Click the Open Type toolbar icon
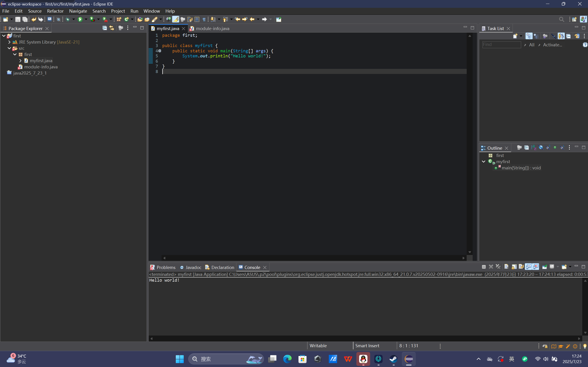 [140, 20]
